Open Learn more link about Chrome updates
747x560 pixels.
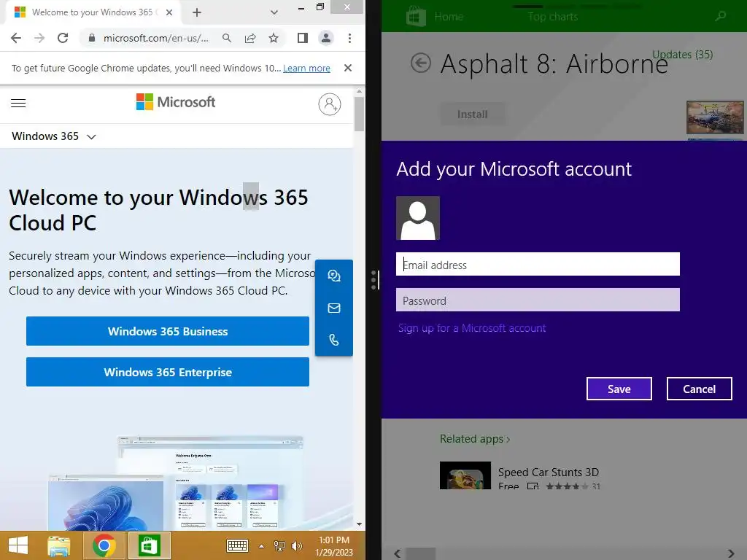click(306, 68)
